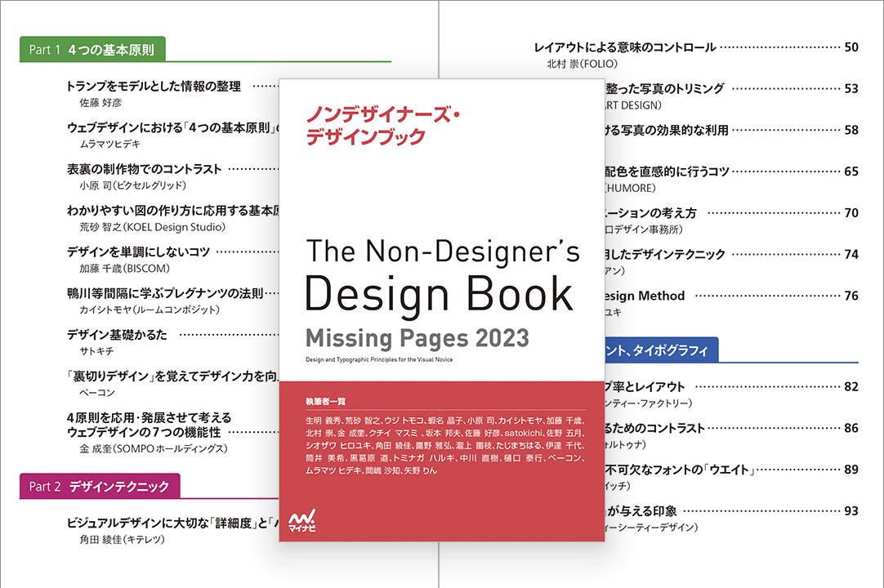This screenshot has width=884, height=588.
Task: Click page number 82
Action: (x=851, y=387)
